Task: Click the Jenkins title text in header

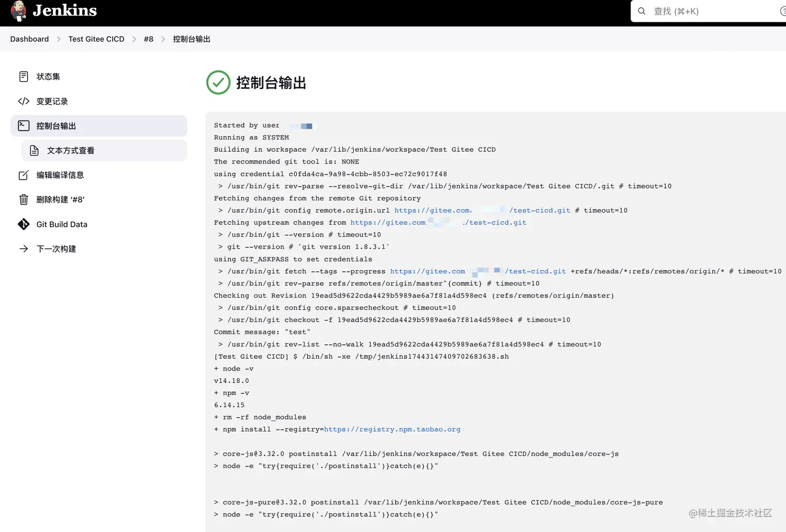Action: [64, 10]
